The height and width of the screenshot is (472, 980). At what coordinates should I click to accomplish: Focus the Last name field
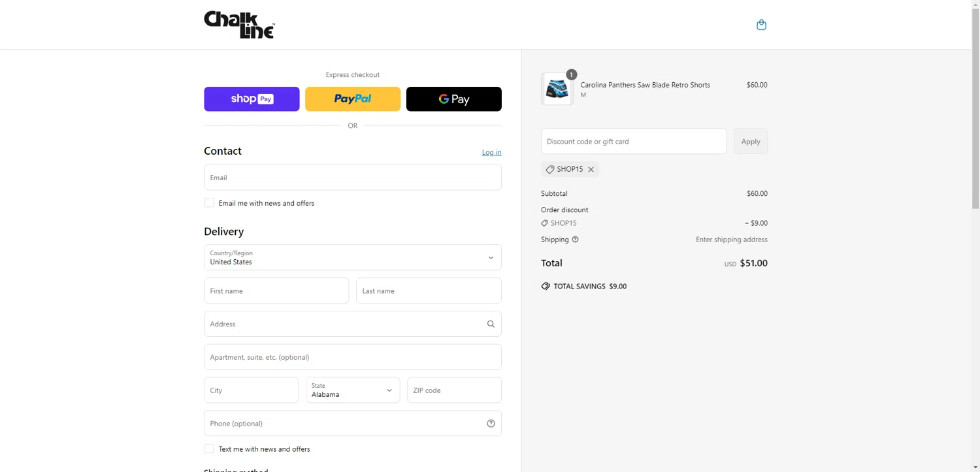[429, 291]
